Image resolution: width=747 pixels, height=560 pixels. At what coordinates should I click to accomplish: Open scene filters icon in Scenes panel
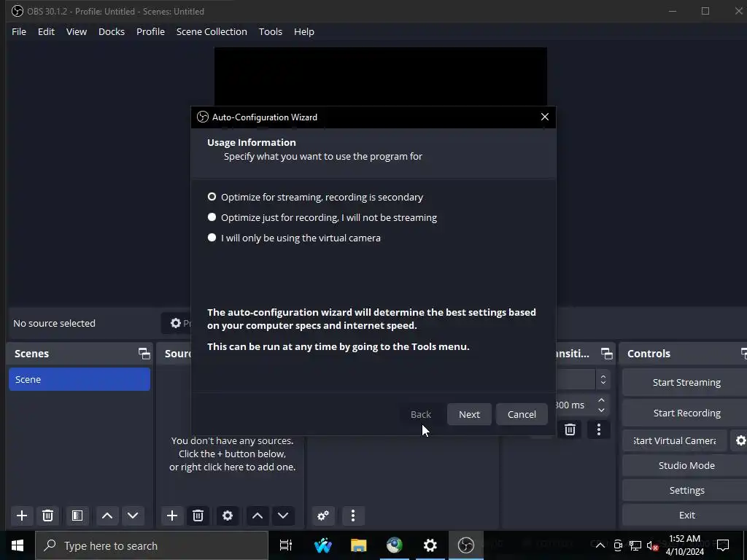pyautogui.click(x=77, y=516)
